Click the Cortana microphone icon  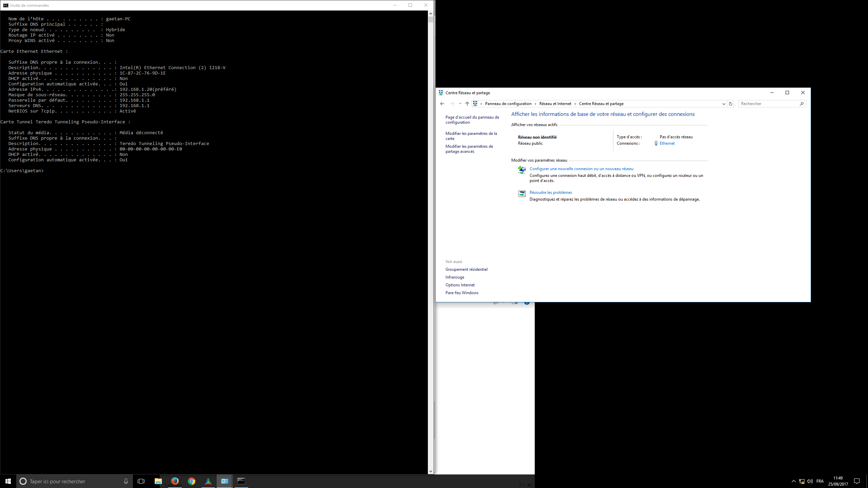point(126,481)
